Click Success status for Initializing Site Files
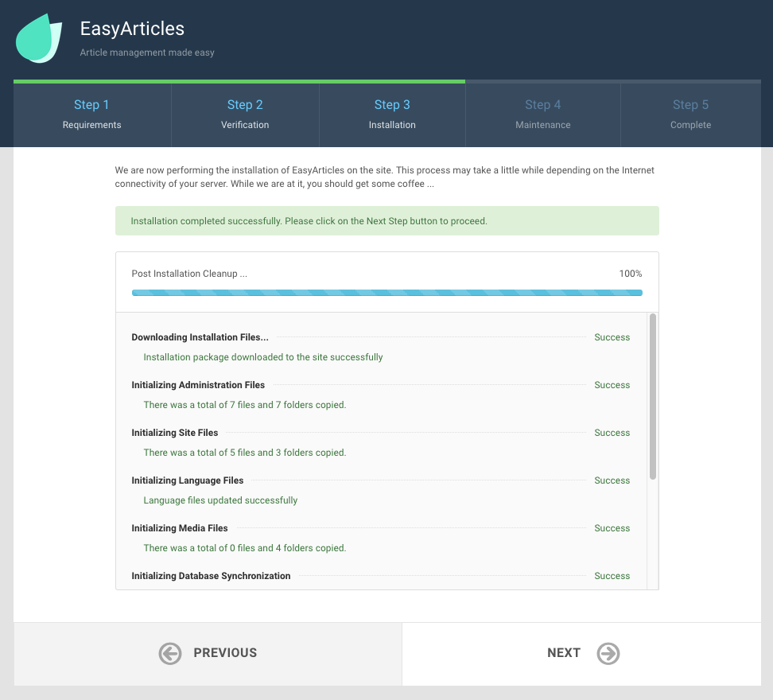This screenshot has width=773, height=700. click(x=612, y=433)
